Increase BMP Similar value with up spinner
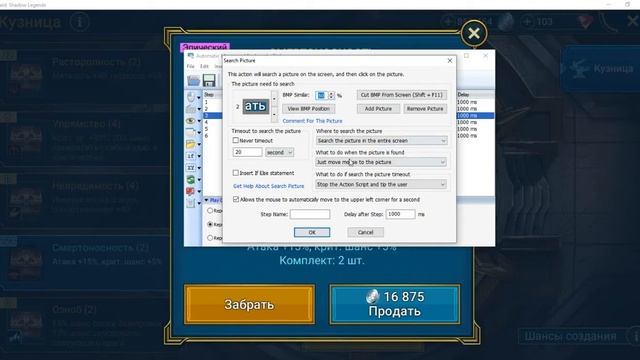This screenshot has width=640, height=360. tap(331, 93)
